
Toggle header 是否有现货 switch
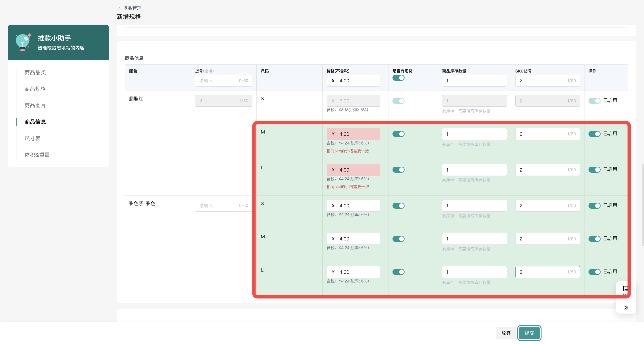click(399, 78)
